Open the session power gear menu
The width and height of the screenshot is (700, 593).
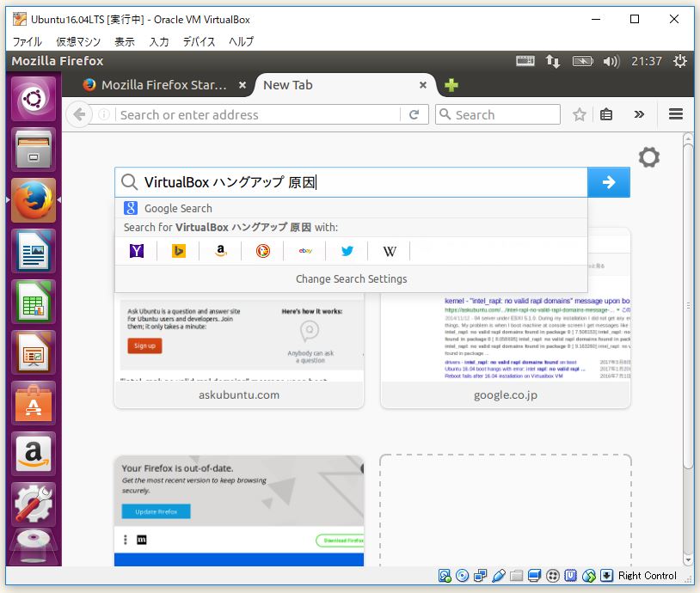coord(680,61)
